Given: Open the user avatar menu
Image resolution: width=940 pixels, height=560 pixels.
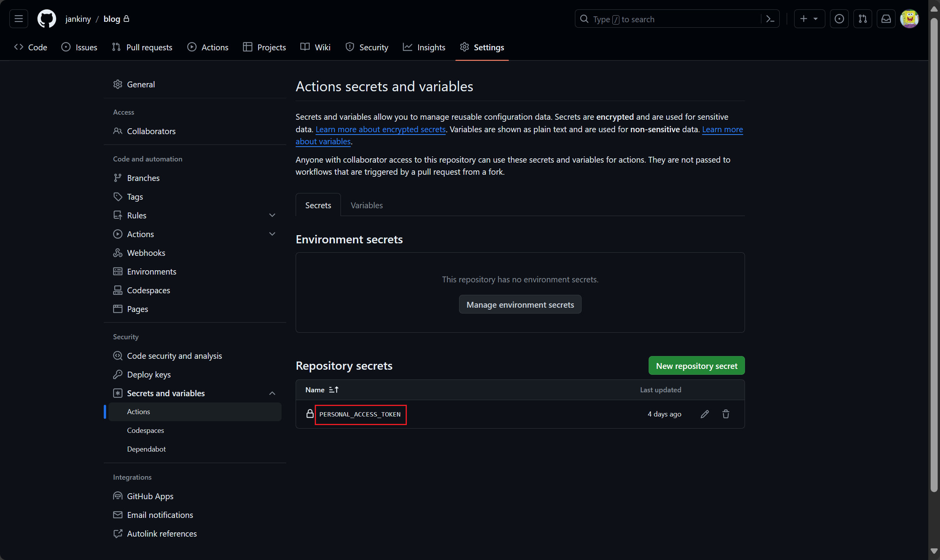Looking at the screenshot, I should click(910, 19).
